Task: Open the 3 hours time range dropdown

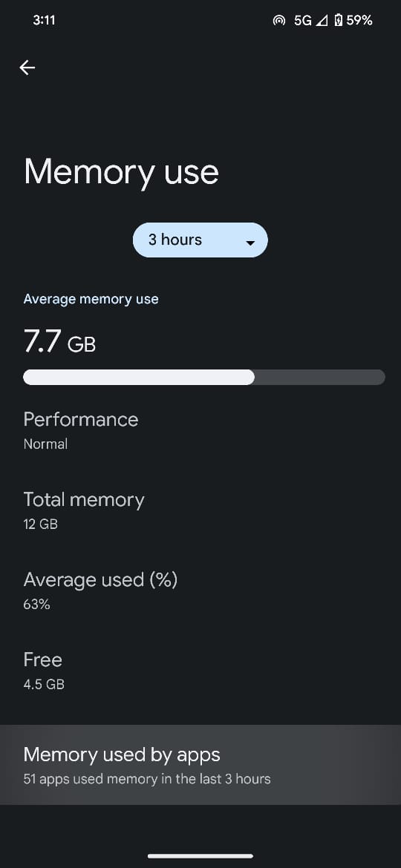Action: click(x=200, y=240)
